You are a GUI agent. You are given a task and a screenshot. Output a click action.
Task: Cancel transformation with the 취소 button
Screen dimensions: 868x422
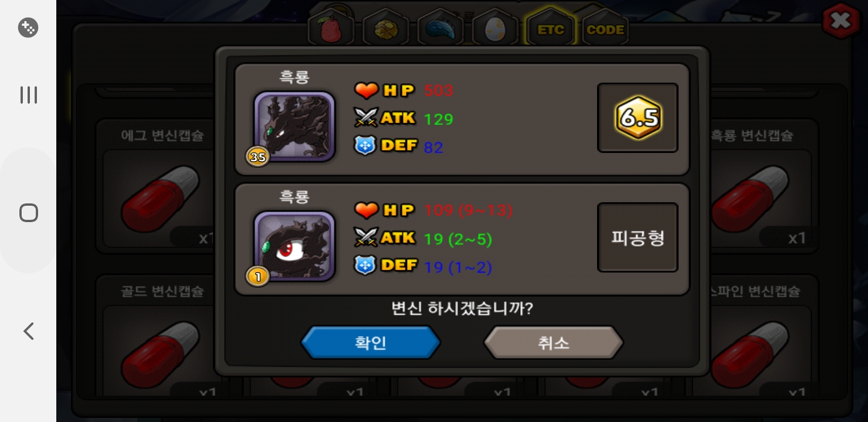[554, 342]
